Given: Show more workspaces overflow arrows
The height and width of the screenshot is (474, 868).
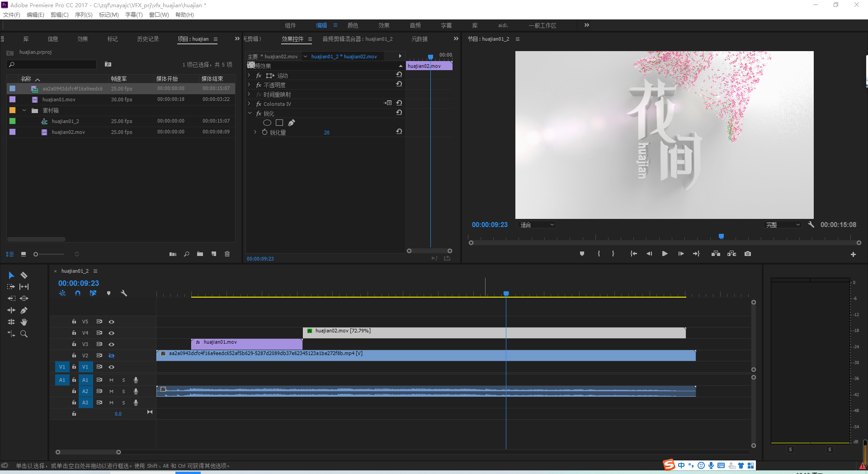Looking at the screenshot, I should tap(587, 25).
